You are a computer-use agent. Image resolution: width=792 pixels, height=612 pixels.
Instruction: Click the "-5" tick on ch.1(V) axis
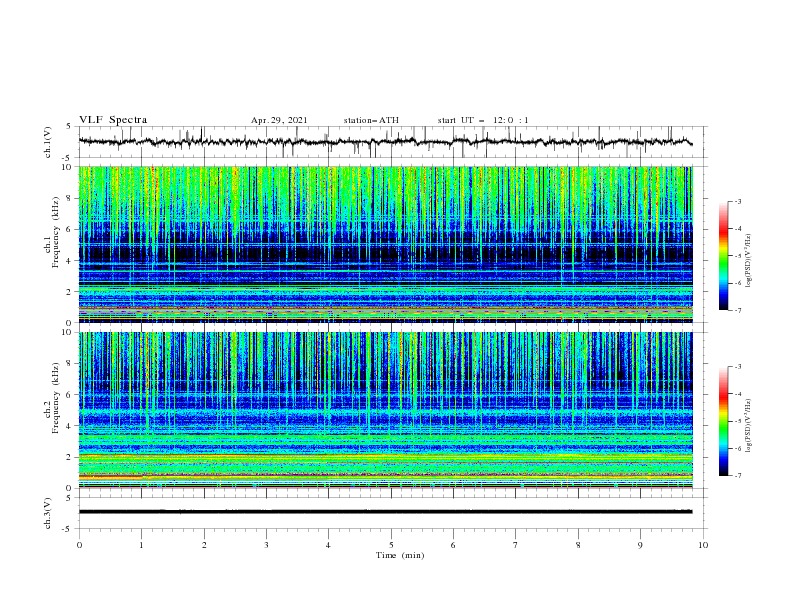click(x=68, y=158)
